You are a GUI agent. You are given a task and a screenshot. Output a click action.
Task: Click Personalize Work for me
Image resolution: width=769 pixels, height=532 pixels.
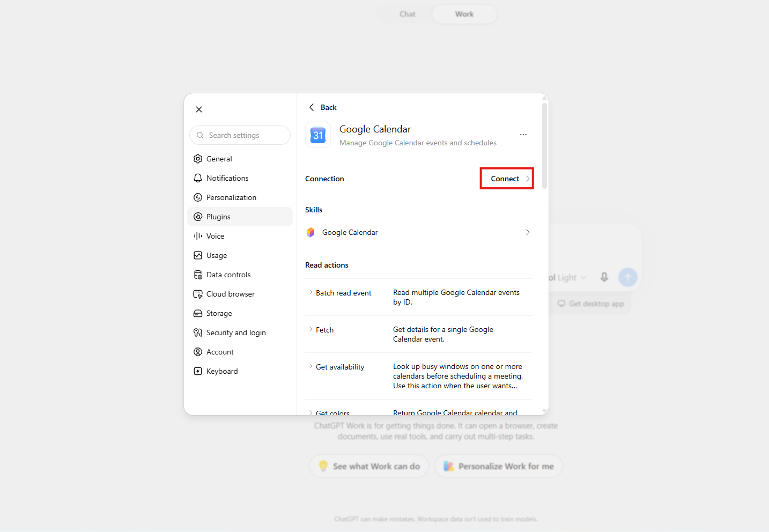(499, 466)
